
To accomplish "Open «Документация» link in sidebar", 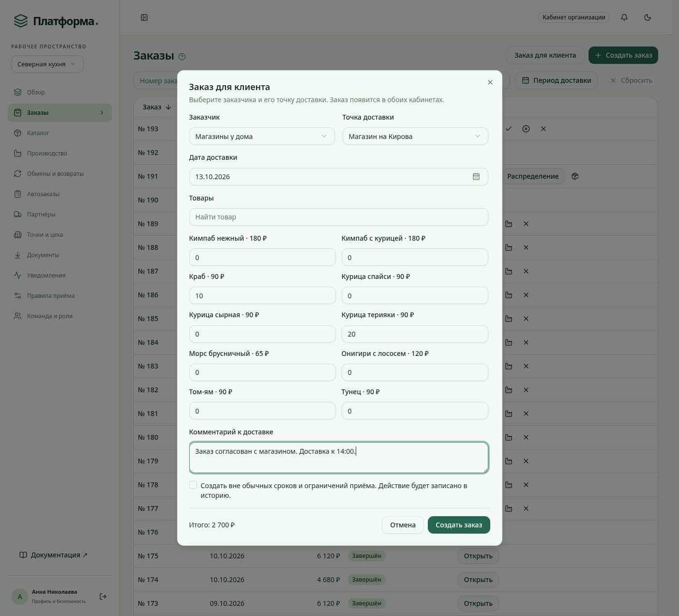I will [54, 555].
